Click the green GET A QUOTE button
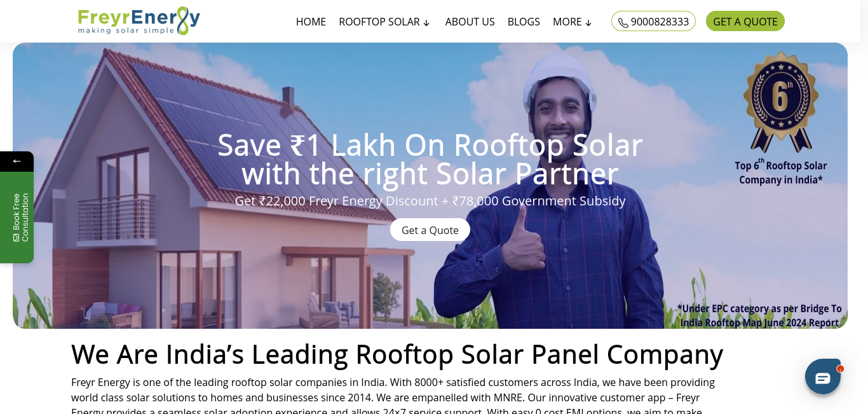This screenshot has width=868, height=414. coord(745,21)
